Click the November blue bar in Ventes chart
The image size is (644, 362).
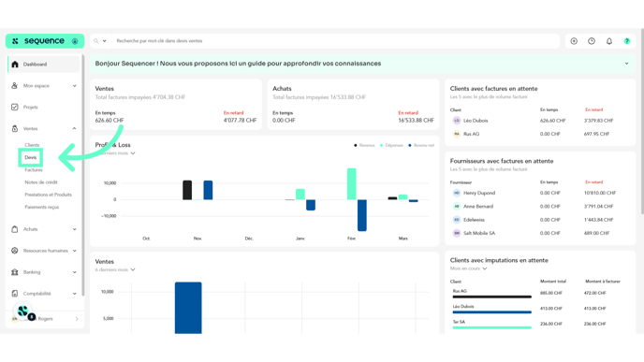pos(188,308)
